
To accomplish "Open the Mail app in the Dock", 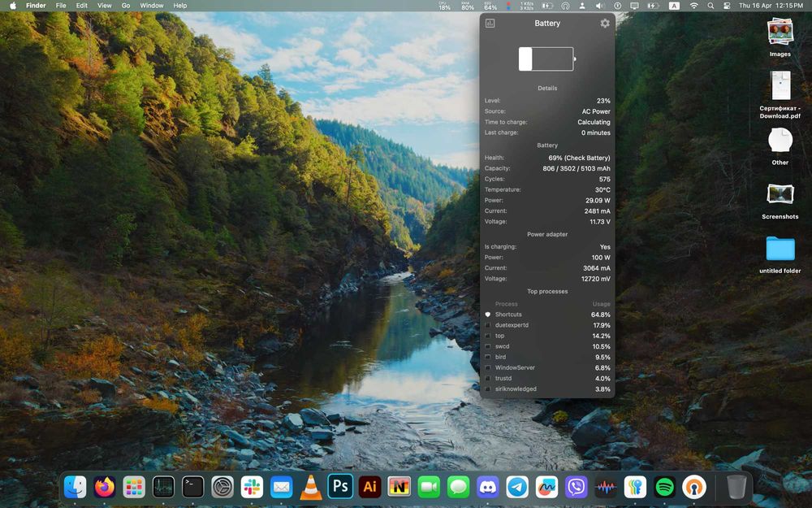I will (282, 487).
